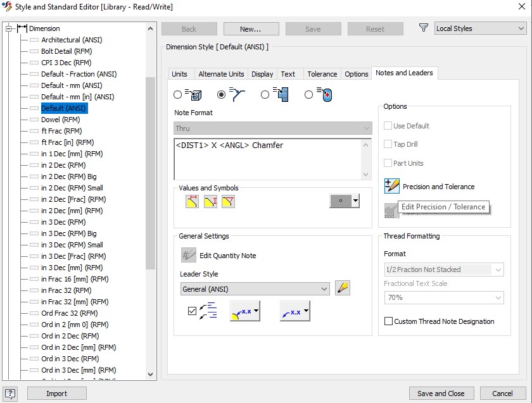Select Default - mm (ANSI) style
The height and width of the screenshot is (403, 532).
[x=72, y=85]
